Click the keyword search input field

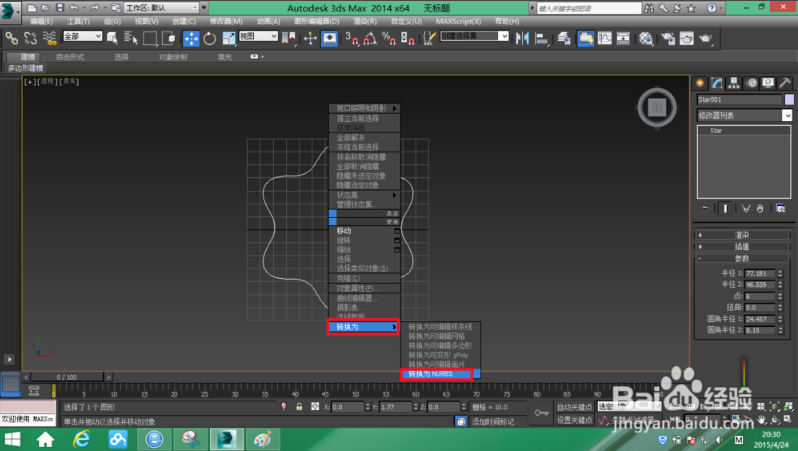coord(589,8)
